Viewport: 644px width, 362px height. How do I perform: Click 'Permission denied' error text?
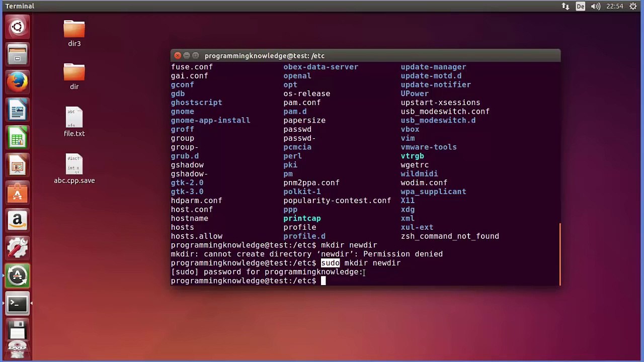coord(403,254)
